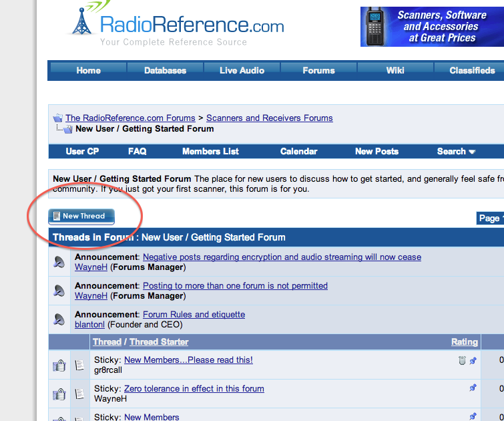Click megaphone icon beside encryption announcement
The image size is (504, 421).
pyautogui.click(x=59, y=262)
